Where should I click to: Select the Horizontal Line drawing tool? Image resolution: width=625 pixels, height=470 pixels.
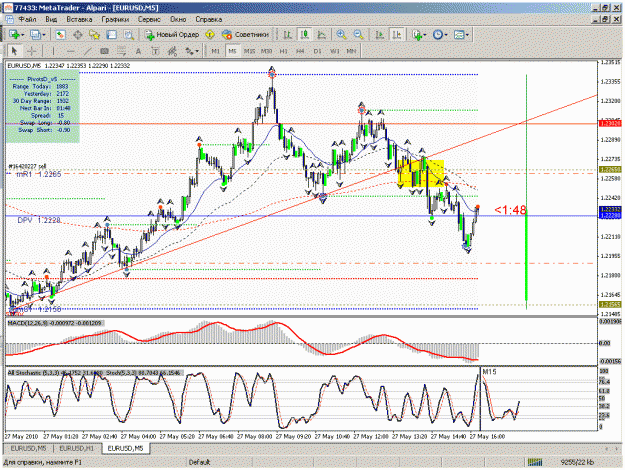(71, 51)
